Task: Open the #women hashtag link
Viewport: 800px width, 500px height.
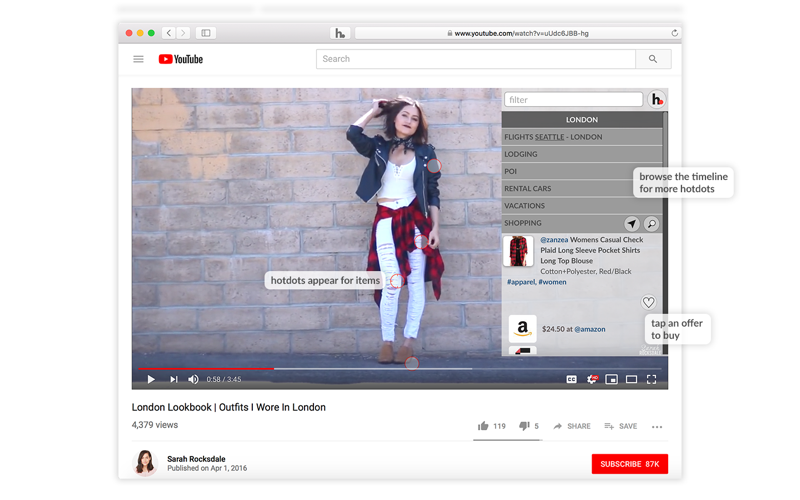Action: coord(553,282)
